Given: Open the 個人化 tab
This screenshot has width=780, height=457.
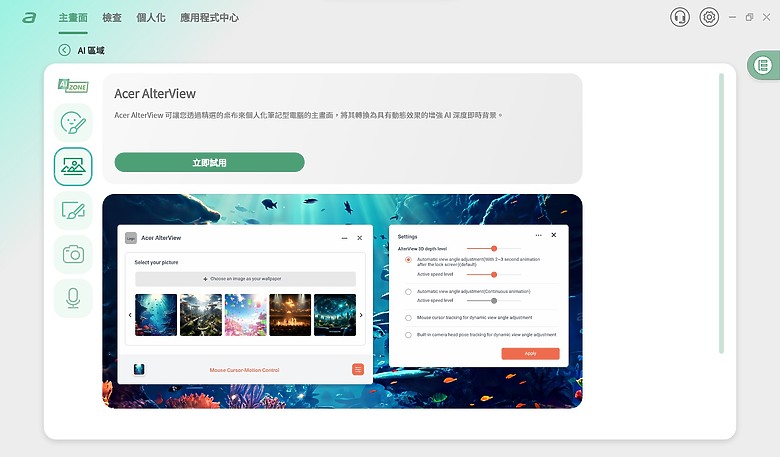Looking at the screenshot, I should coord(151,18).
